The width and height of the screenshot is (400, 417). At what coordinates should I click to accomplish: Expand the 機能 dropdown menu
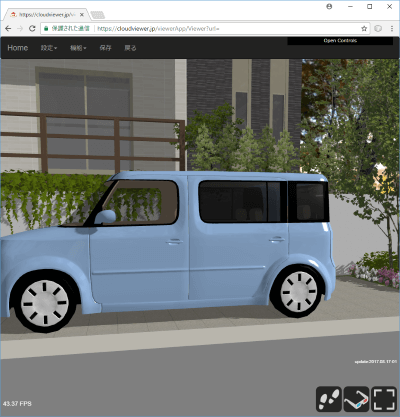[78, 48]
